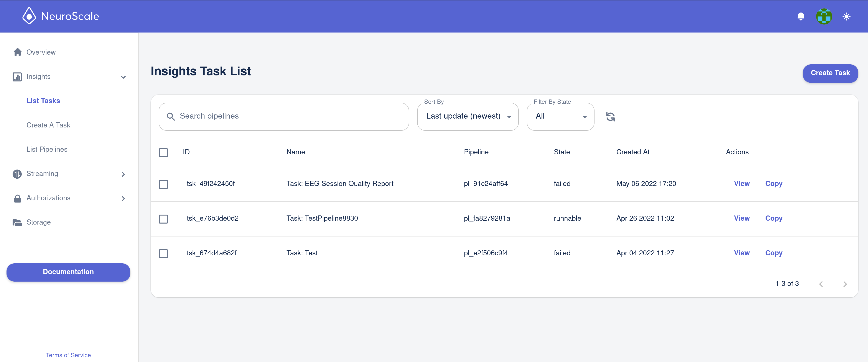
Task: Click the Storage folder icon
Action: click(x=17, y=222)
